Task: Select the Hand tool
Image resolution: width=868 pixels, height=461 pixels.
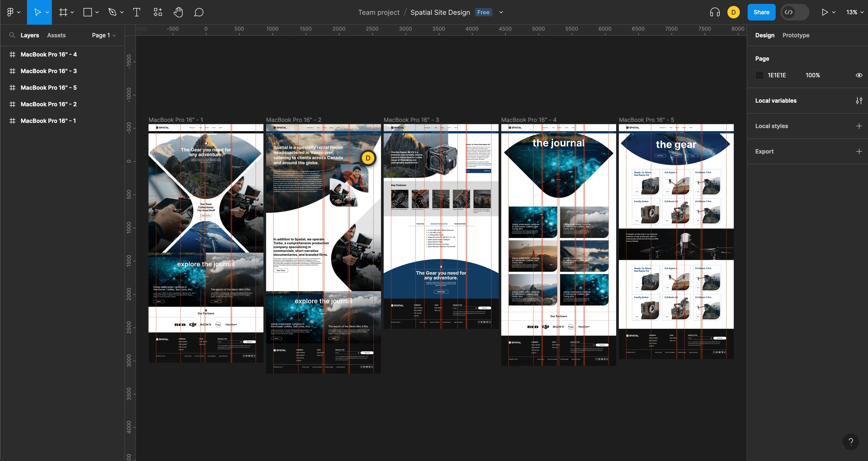Action: (178, 12)
